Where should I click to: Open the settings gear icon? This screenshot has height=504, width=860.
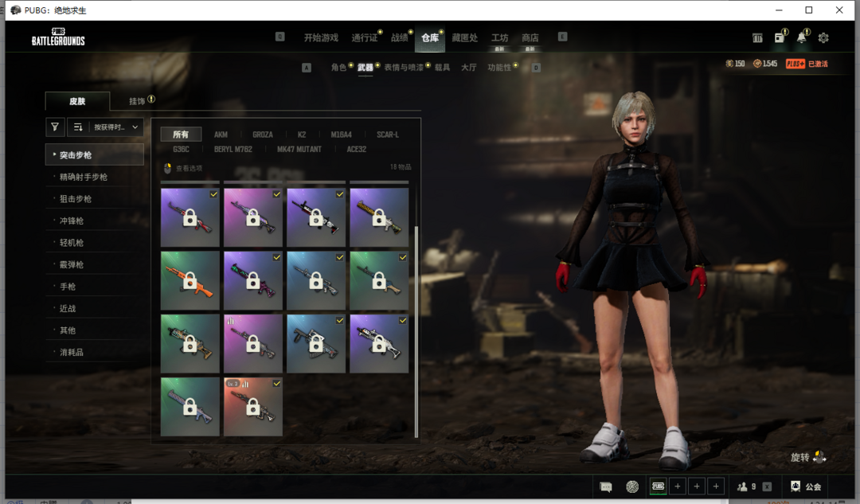click(x=823, y=38)
